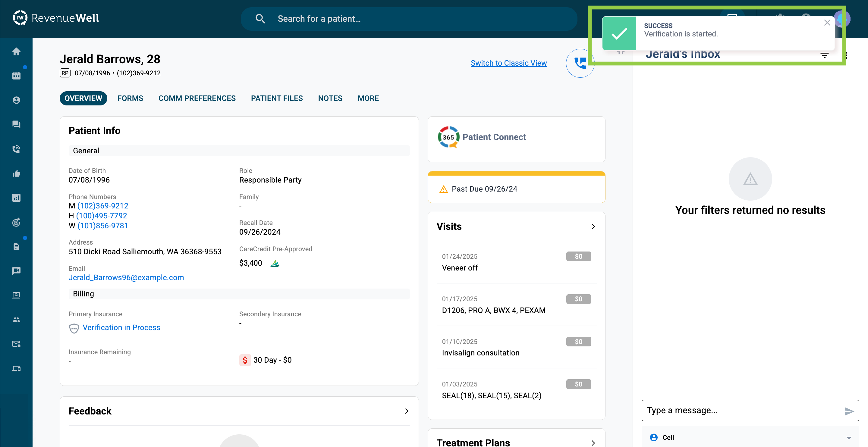The image size is (868, 447).
Task: Open the thumbs-up reviews icon in the sidebar
Action: (x=16, y=173)
